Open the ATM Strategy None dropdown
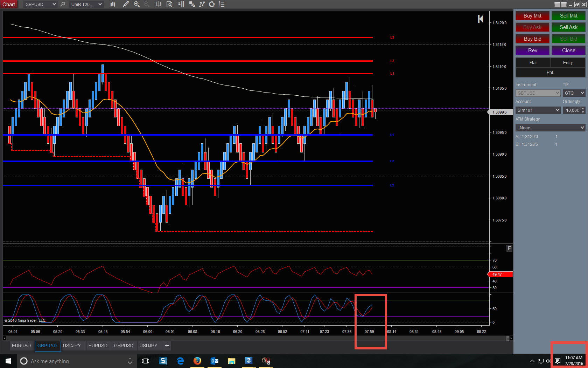588x368 pixels. 550,128
